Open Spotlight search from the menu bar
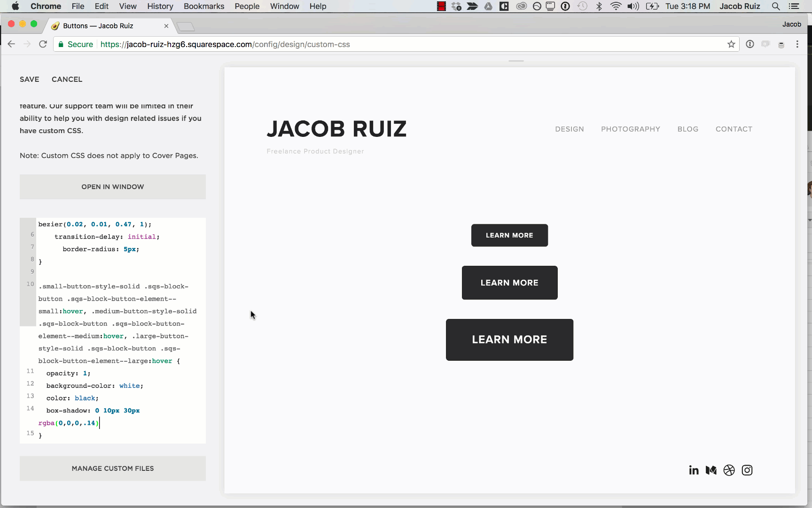 pos(776,6)
